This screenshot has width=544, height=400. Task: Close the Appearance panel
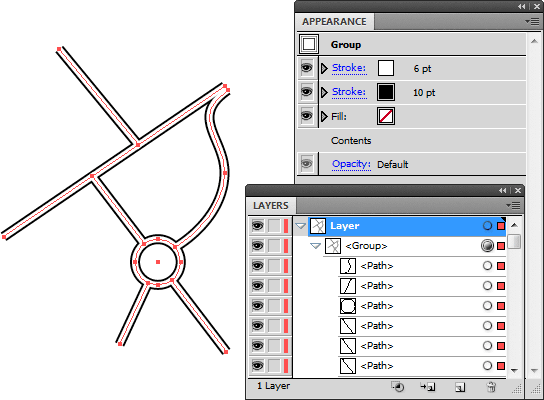(x=536, y=7)
